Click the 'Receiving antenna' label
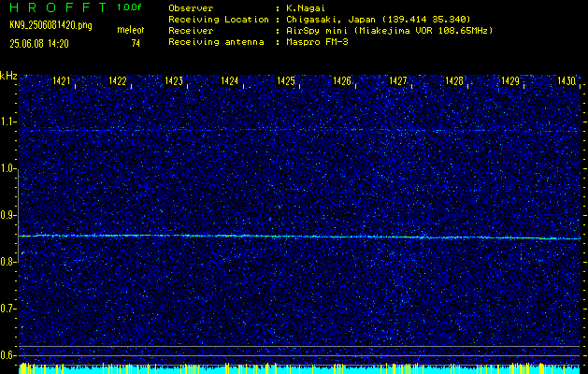The width and height of the screenshot is (588, 374). point(216,42)
